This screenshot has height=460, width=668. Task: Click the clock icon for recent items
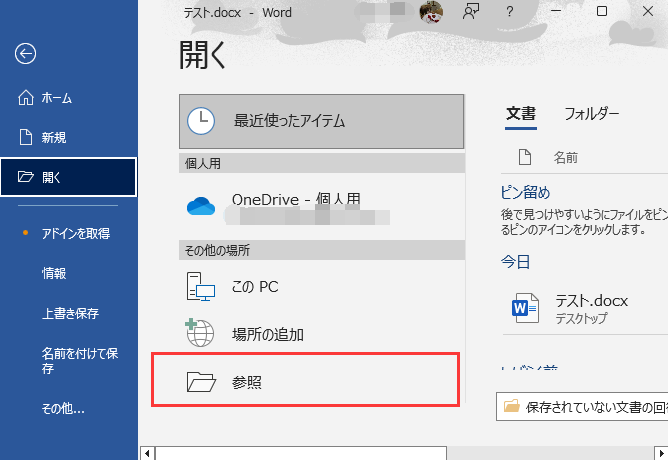(201, 121)
